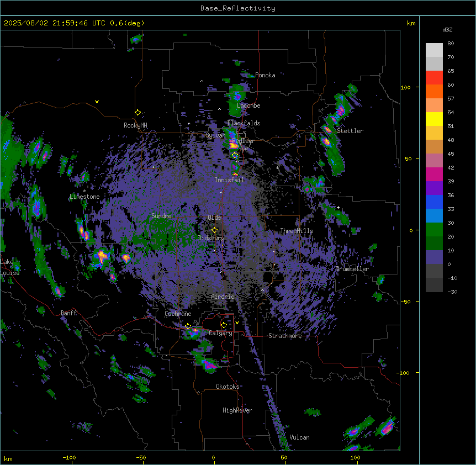The image size is (476, 465).
Task: Click the Vulcan town label
Action: pyautogui.click(x=300, y=437)
